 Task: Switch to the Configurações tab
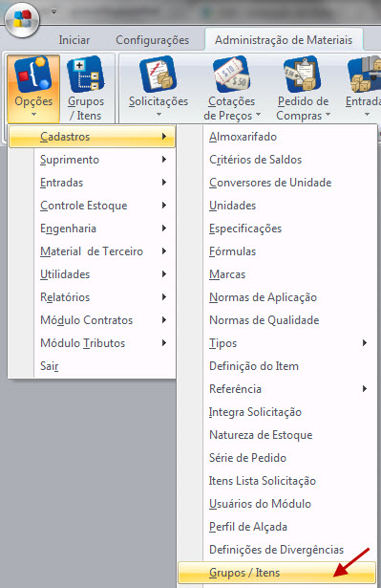(x=152, y=40)
